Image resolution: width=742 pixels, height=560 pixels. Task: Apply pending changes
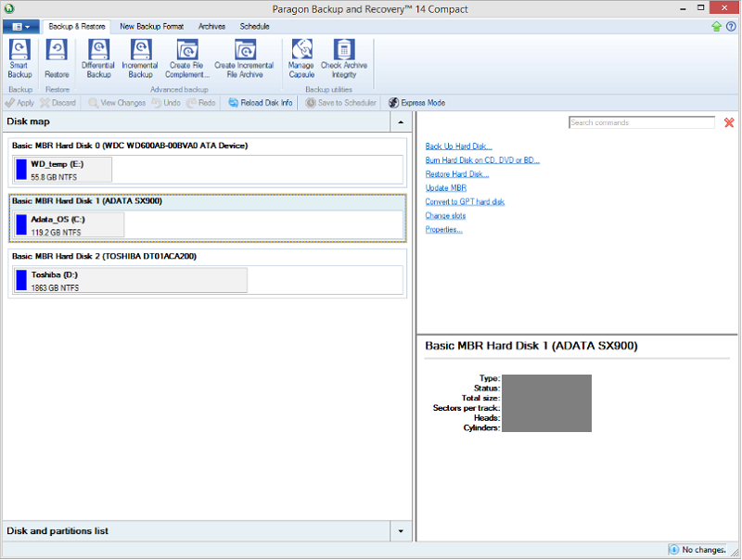pos(19,103)
